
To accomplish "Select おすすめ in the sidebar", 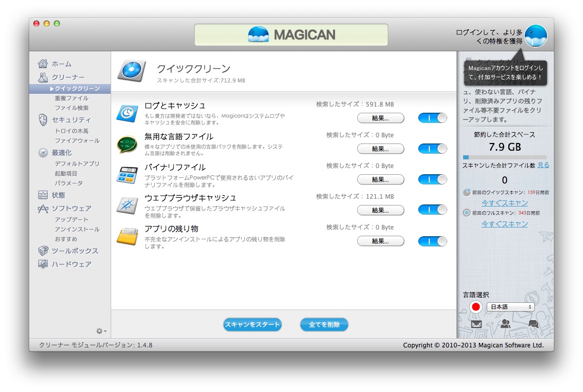I will coord(66,239).
